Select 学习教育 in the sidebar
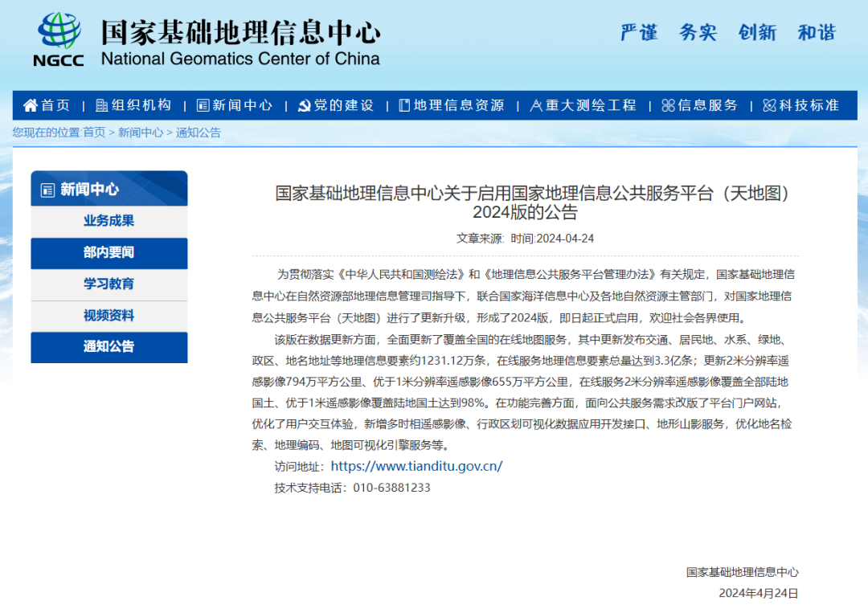The width and height of the screenshot is (868, 609). [x=109, y=284]
